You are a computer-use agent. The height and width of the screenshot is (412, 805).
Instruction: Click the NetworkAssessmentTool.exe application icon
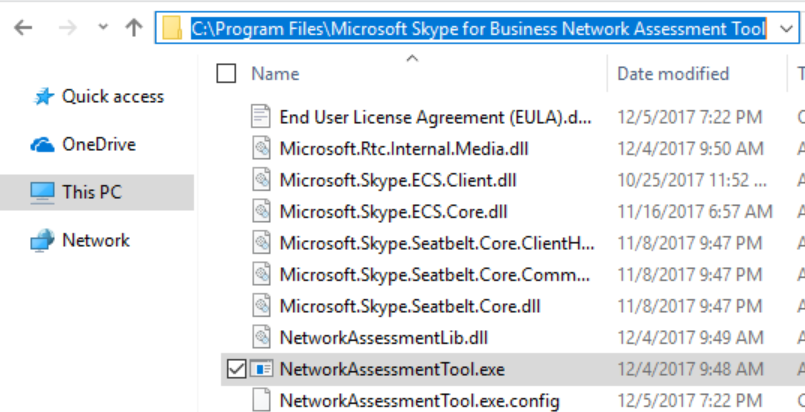pos(261,369)
